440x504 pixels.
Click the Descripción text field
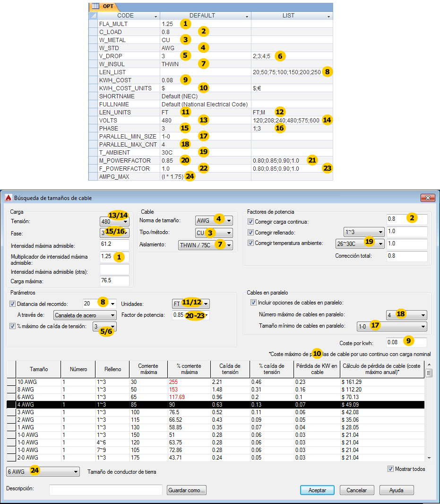(106, 490)
